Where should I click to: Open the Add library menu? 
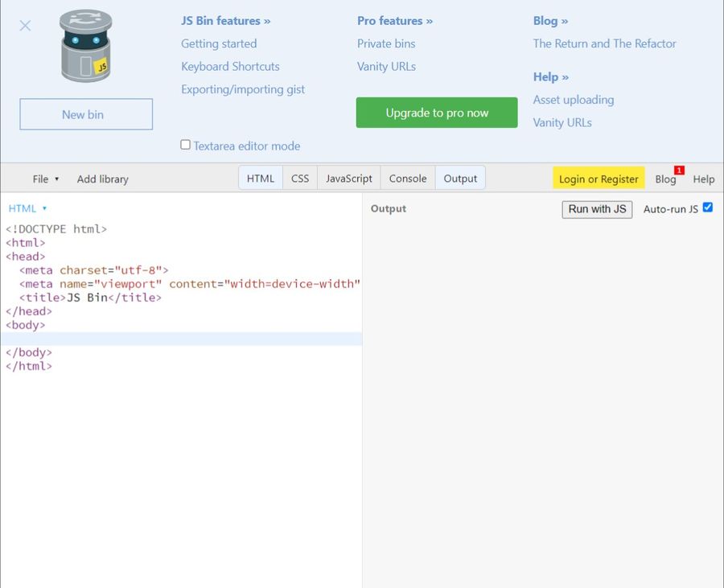coord(102,179)
